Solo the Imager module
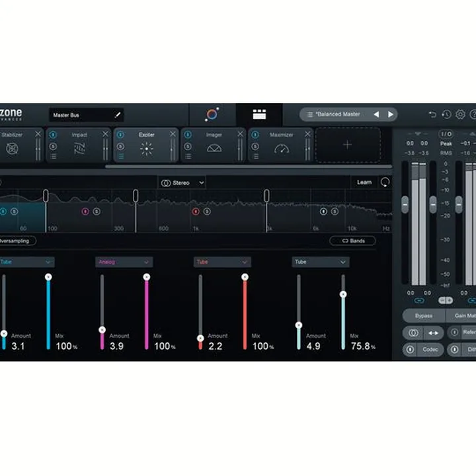 (188, 146)
